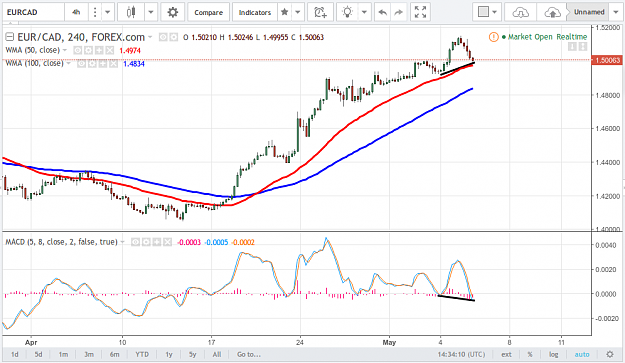Save chart layout via cloud upload icon
This screenshot has height=363, width=625.
[552, 12]
